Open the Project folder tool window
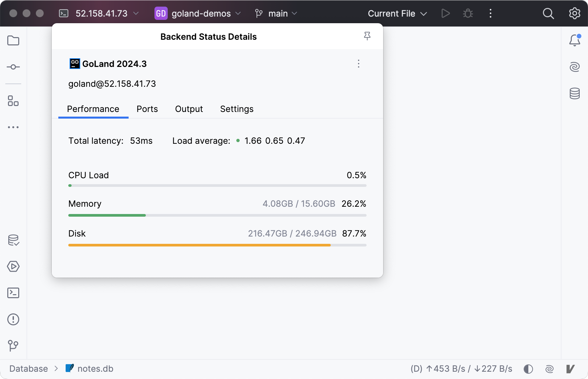The width and height of the screenshot is (588, 379). (x=13, y=41)
